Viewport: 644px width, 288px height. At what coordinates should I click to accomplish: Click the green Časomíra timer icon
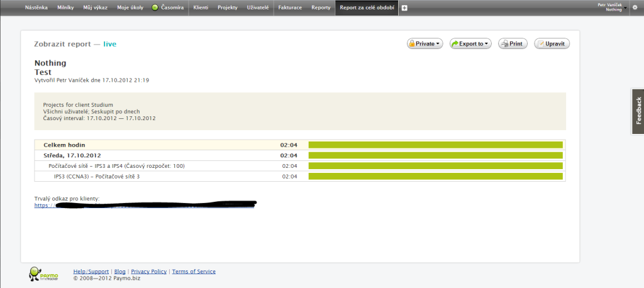(155, 8)
